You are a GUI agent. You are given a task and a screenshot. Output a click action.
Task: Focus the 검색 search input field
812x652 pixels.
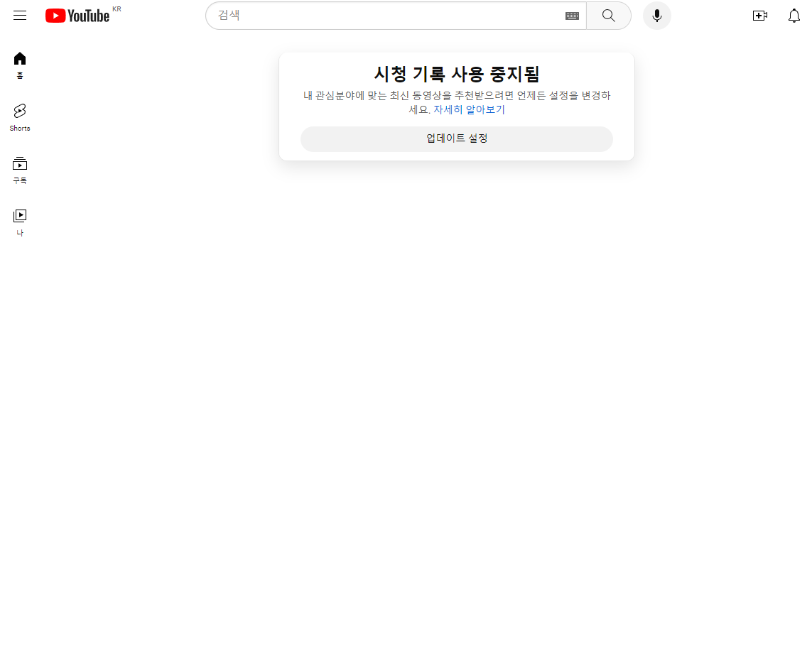click(x=391, y=16)
